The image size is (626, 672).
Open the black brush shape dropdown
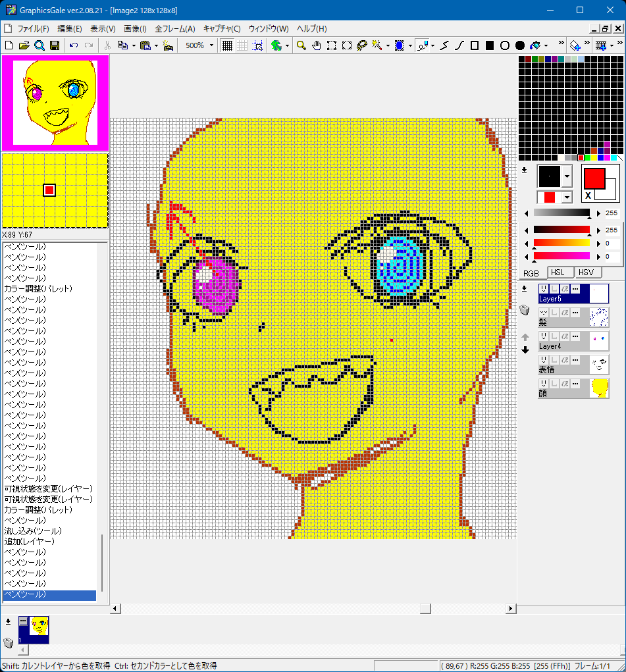pyautogui.click(x=567, y=176)
